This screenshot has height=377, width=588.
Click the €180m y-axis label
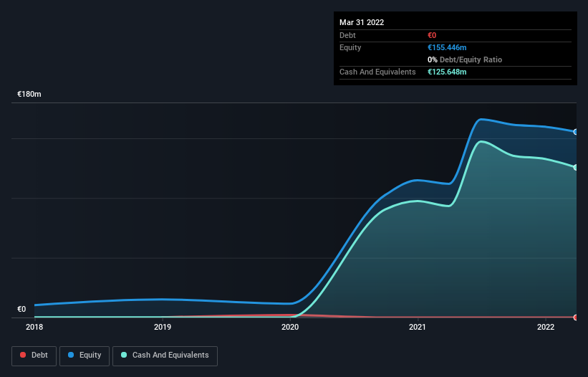[29, 94]
